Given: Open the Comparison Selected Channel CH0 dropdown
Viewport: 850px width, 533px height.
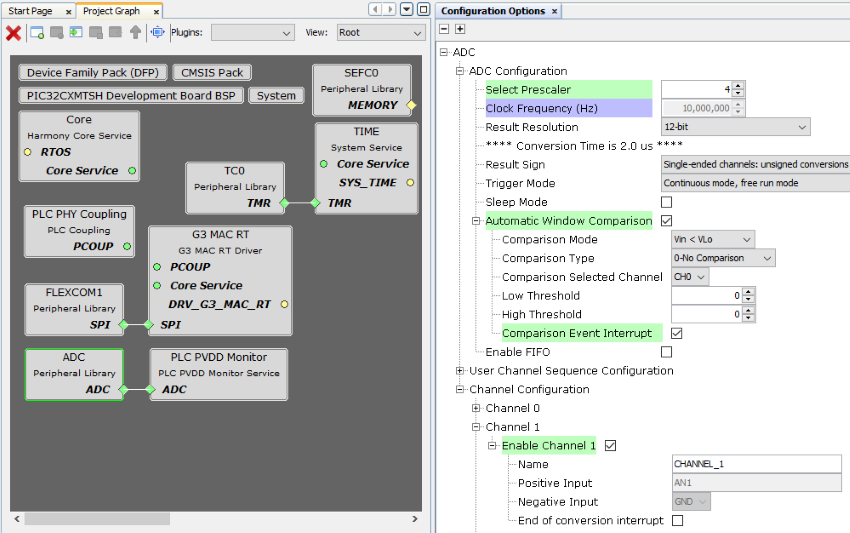Looking at the screenshot, I should (690, 277).
